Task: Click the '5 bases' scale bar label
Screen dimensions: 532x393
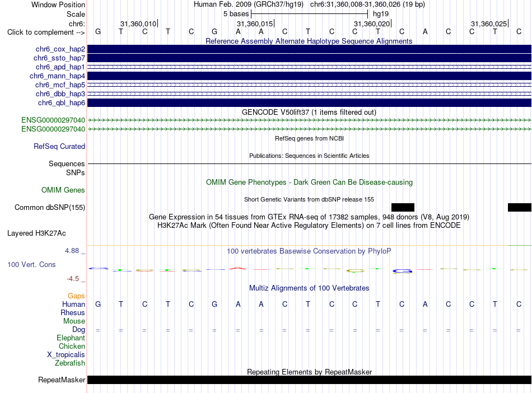Action: point(236,14)
